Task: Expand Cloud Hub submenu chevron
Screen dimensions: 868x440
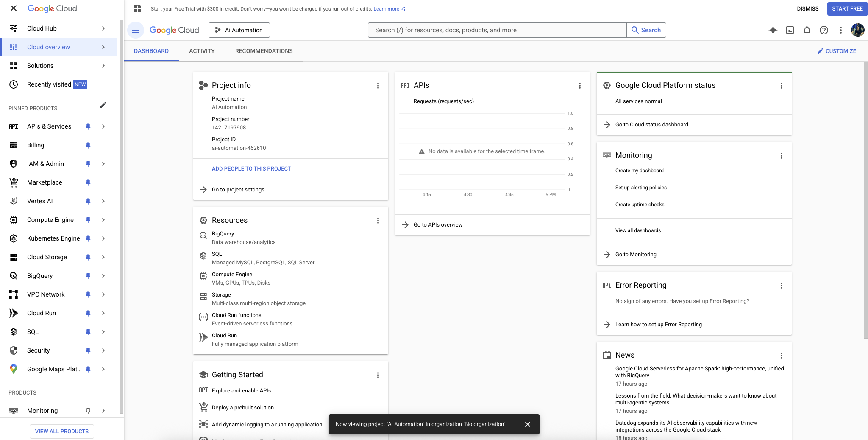Action: 103,28
